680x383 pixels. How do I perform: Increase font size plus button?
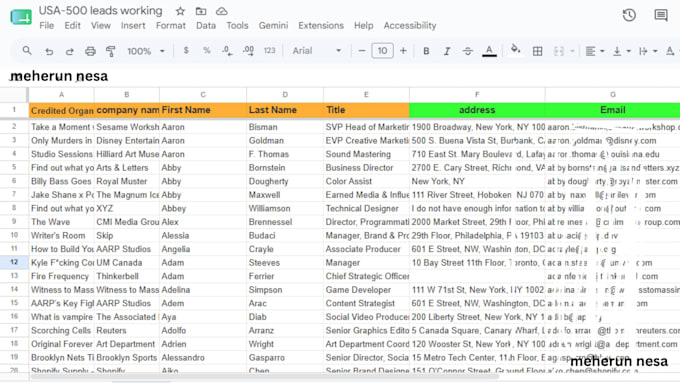tap(403, 51)
